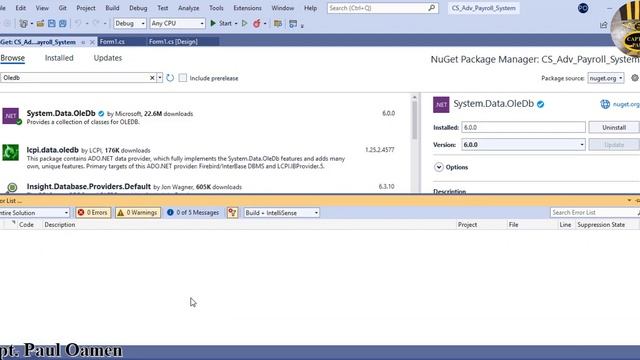Screen dimensions: 640x360
Task: Click the folder icon after Hot Reload
Action: [x=278, y=24]
